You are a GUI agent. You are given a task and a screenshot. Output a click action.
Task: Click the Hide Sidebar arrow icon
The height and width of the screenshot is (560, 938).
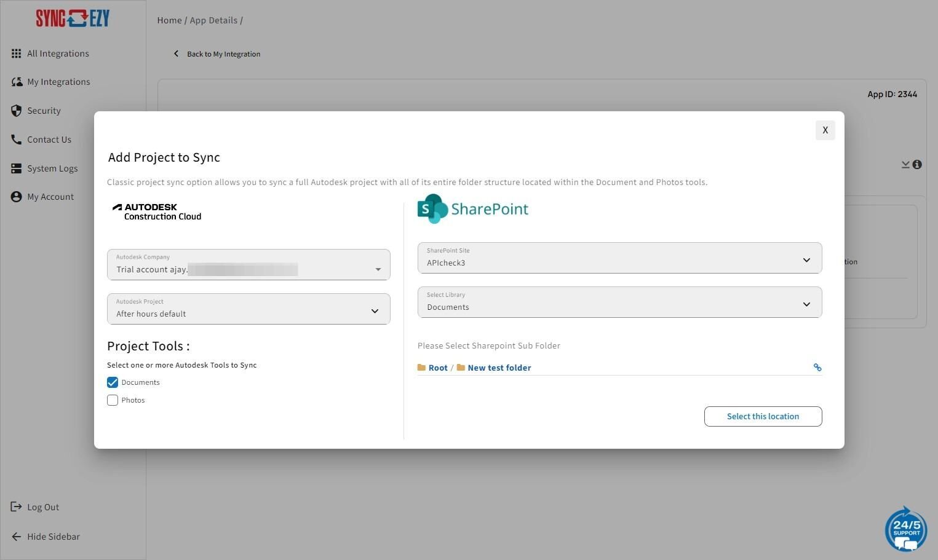[x=17, y=537]
